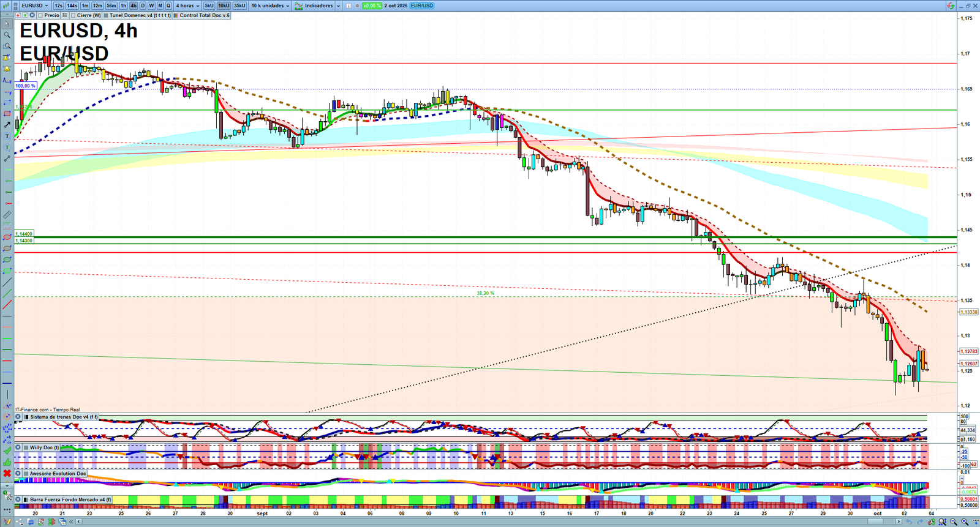
Task: Pick the zoom-area selection tool
Action: (x=7, y=46)
